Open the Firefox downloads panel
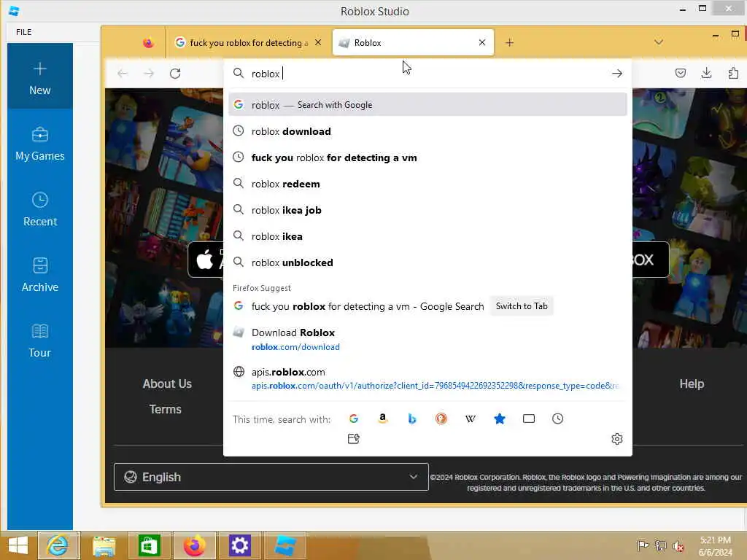The image size is (747, 560). click(706, 73)
